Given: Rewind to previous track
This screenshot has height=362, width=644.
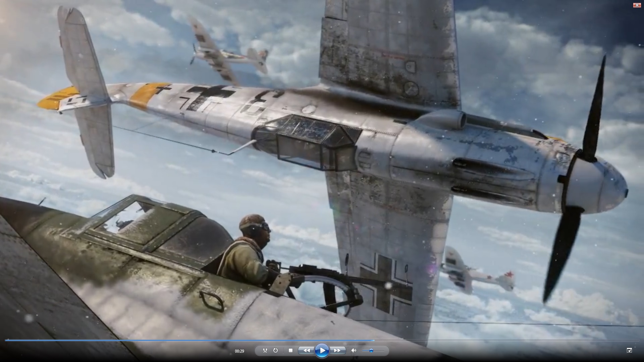Looking at the screenshot, I should (306, 351).
